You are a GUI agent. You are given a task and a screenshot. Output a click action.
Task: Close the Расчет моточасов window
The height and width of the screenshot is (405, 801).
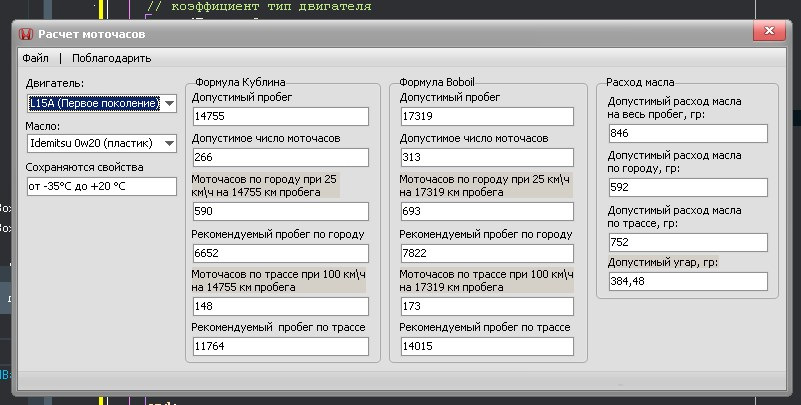769,31
